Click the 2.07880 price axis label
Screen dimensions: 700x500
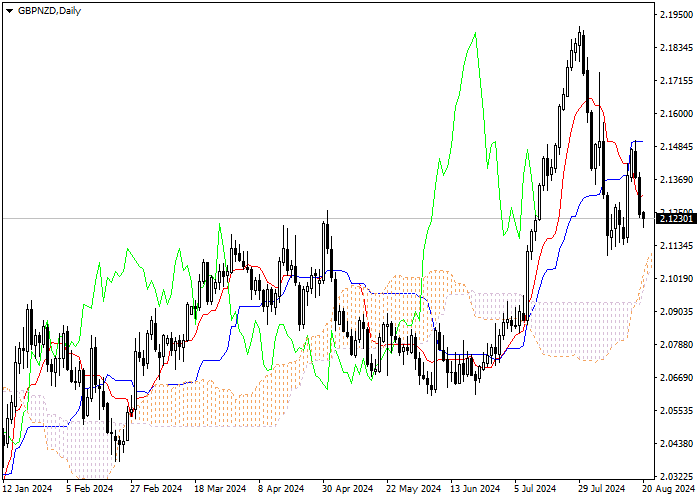pyautogui.click(x=676, y=345)
